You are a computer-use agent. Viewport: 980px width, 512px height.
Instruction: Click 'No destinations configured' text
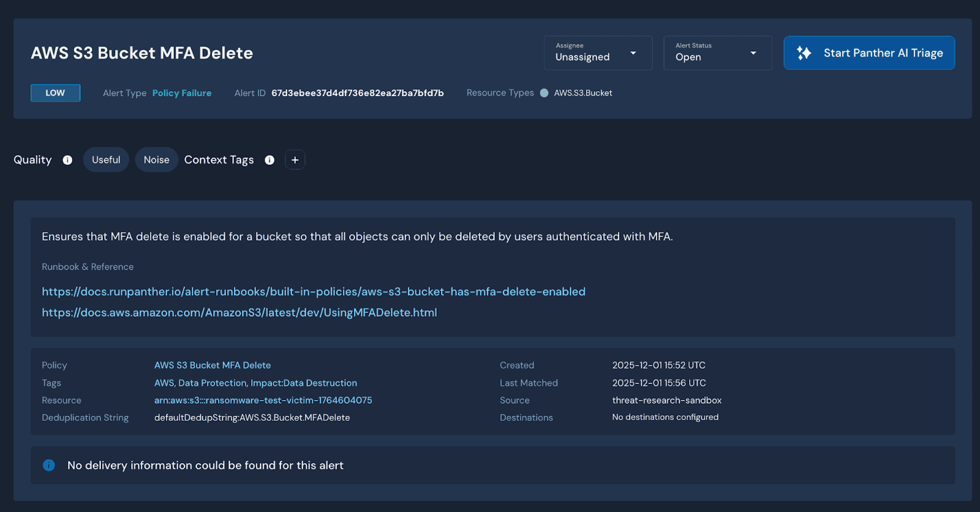click(665, 417)
